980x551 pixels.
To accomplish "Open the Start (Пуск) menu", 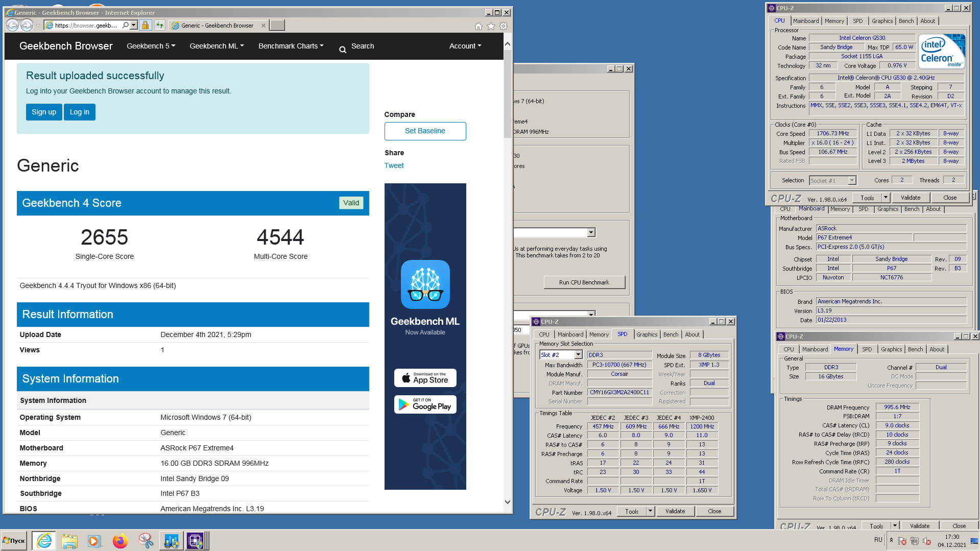I will [14, 540].
